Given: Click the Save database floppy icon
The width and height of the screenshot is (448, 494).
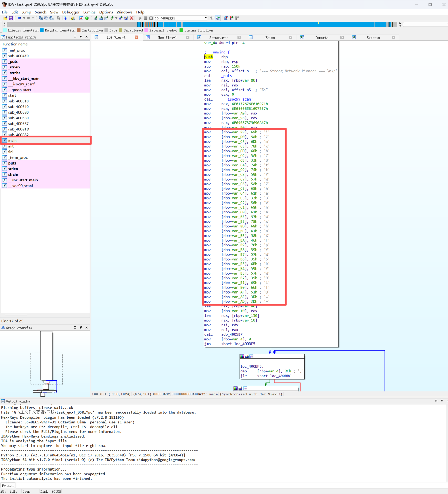Looking at the screenshot, I should 11,18.
